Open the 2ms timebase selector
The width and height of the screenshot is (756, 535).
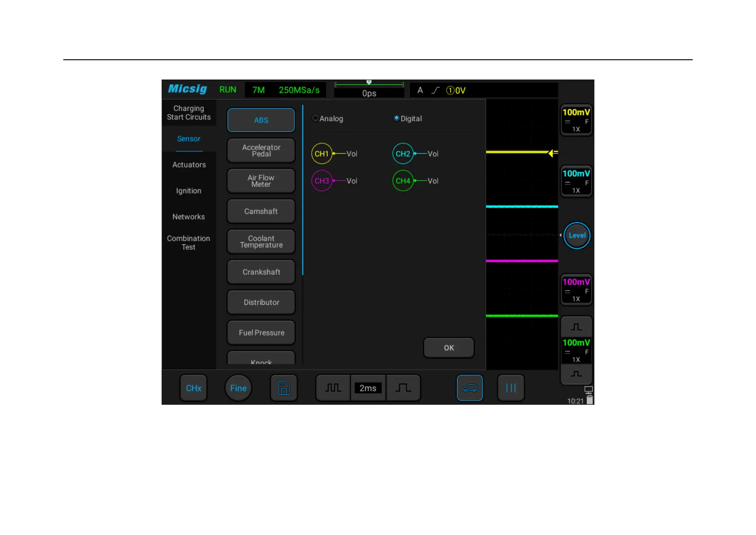pos(368,388)
